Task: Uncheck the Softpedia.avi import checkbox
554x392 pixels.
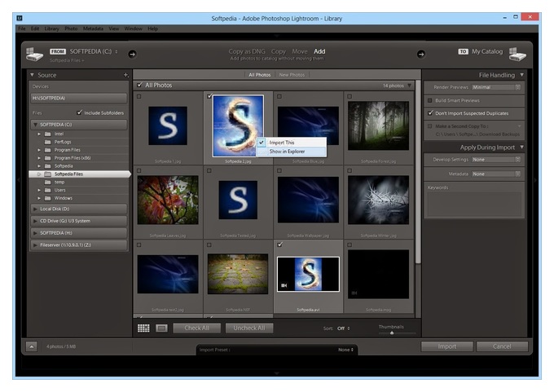Action: coord(279,244)
